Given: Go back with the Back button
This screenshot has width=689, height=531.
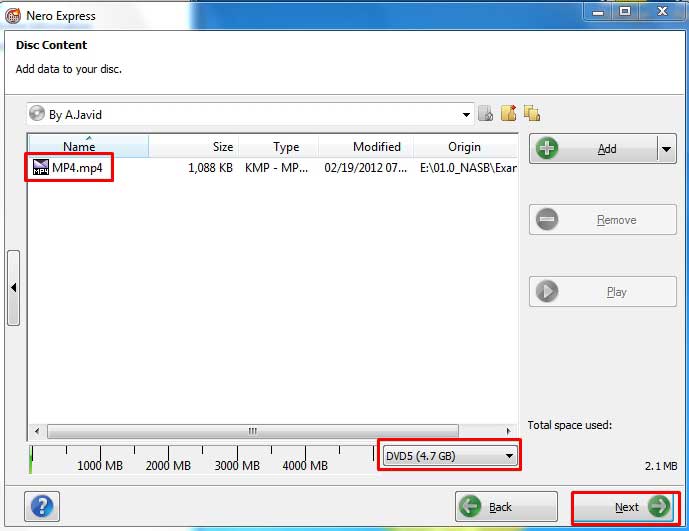Looking at the screenshot, I should pyautogui.click(x=506, y=506).
